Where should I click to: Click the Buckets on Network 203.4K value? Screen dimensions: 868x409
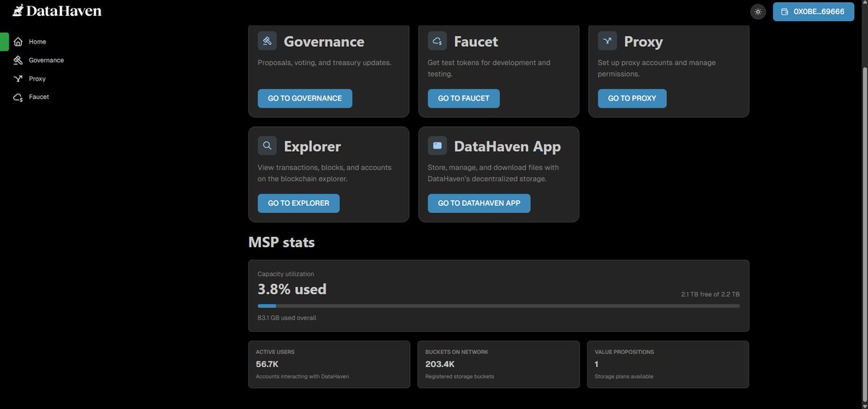coord(440,364)
